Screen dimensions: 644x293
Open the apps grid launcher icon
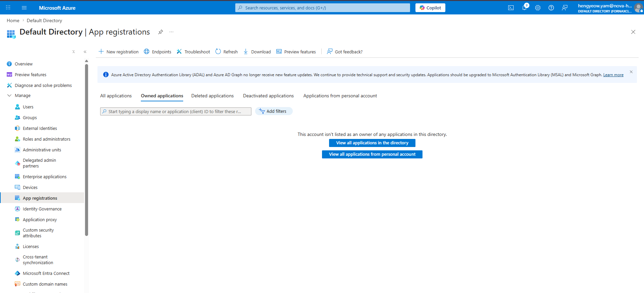[8, 8]
